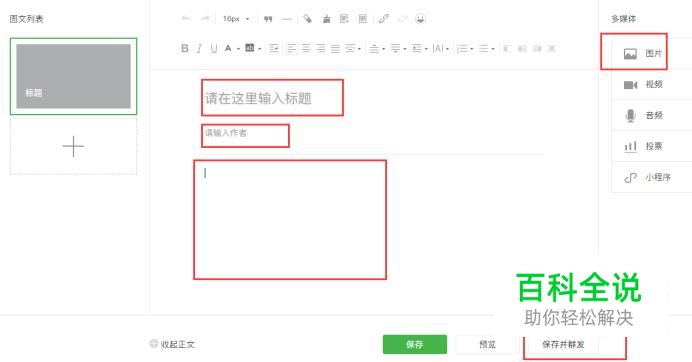Open the letter spacing |A| dropdown

click(440, 48)
